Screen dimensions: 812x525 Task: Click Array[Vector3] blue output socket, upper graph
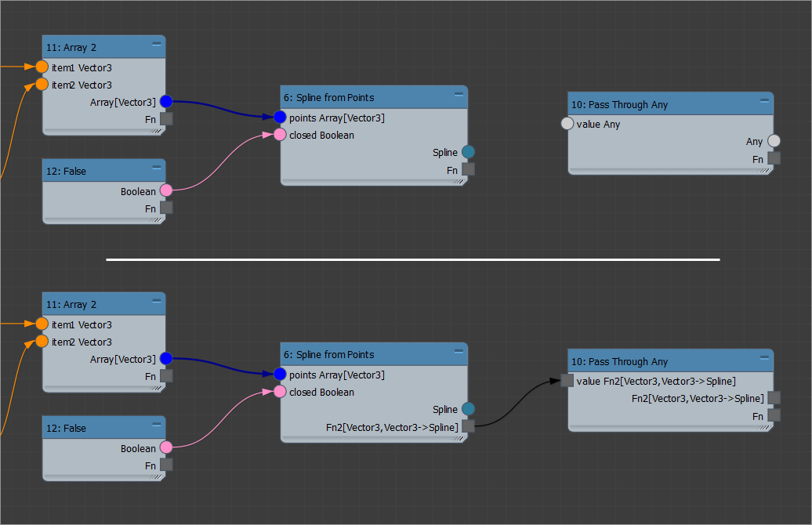166,102
